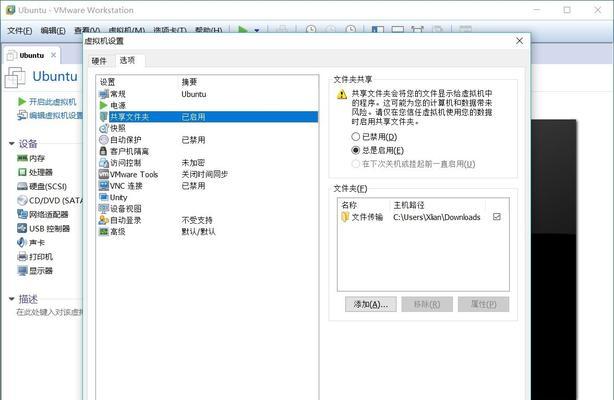Click the 网络适配器 network adapter icon
614x400 pixels.
22,214
